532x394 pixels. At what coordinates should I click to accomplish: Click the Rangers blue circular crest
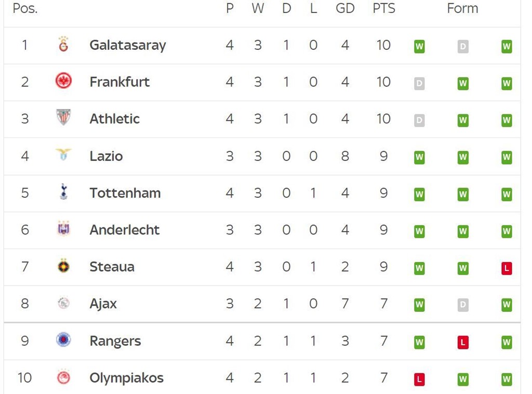tap(63, 339)
